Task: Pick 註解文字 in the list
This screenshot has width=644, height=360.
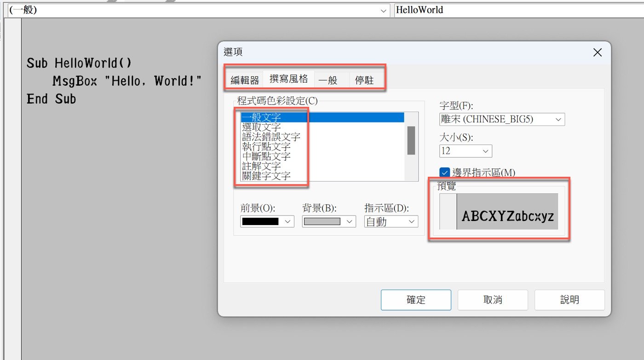Action: point(322,166)
